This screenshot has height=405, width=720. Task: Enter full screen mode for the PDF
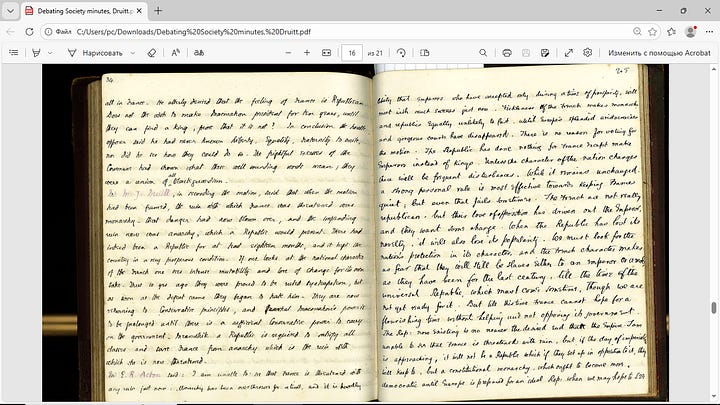pyautogui.click(x=568, y=53)
